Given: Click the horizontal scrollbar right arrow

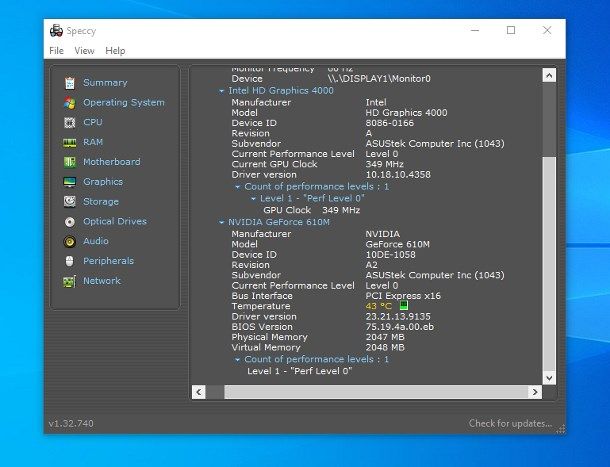Looking at the screenshot, I should point(535,392).
